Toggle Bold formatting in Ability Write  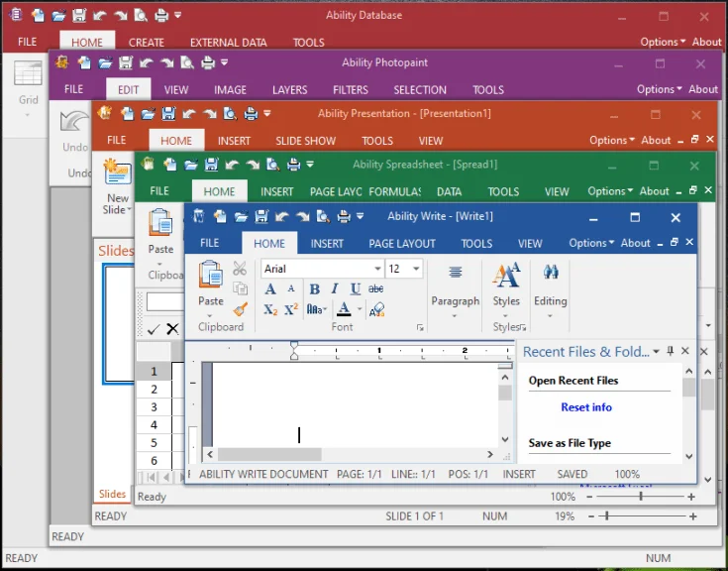click(314, 289)
